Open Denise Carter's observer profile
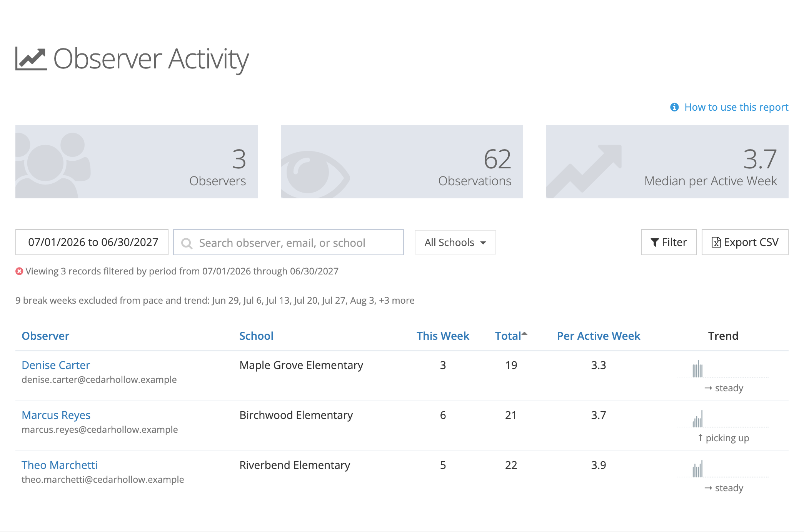804x532 pixels. (x=56, y=365)
